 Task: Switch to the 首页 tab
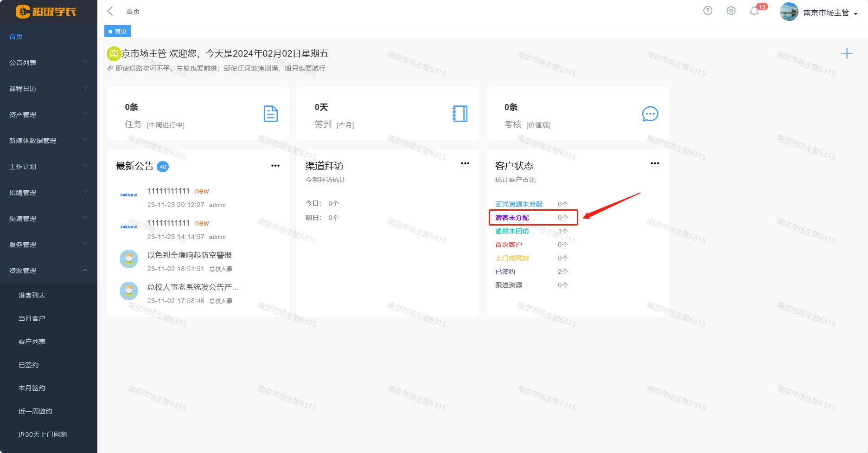point(118,31)
